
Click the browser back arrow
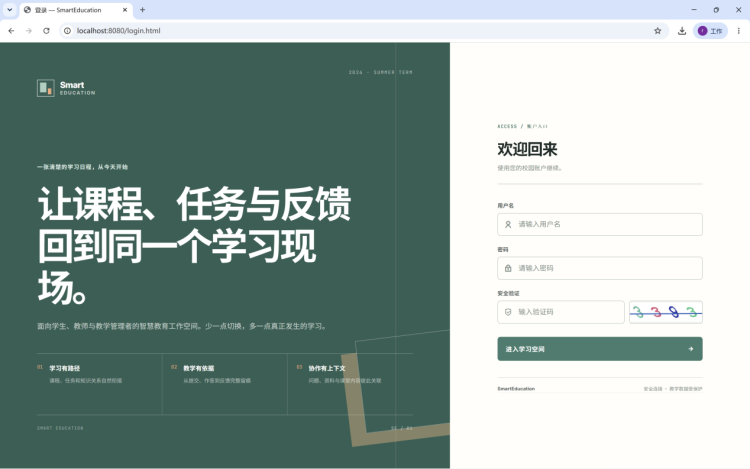[x=11, y=31]
